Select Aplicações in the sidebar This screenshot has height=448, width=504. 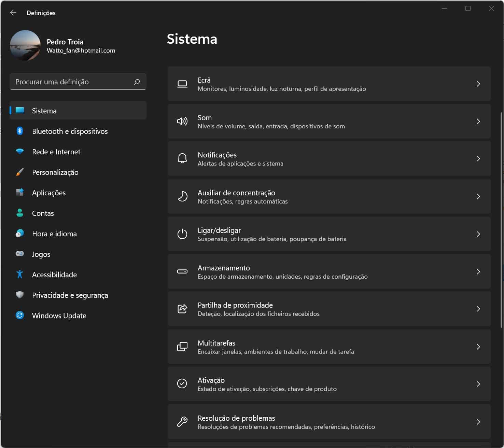tap(49, 193)
